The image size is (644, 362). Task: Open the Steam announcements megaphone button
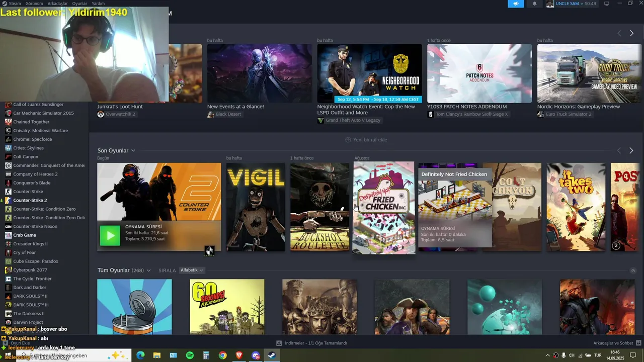(x=516, y=4)
